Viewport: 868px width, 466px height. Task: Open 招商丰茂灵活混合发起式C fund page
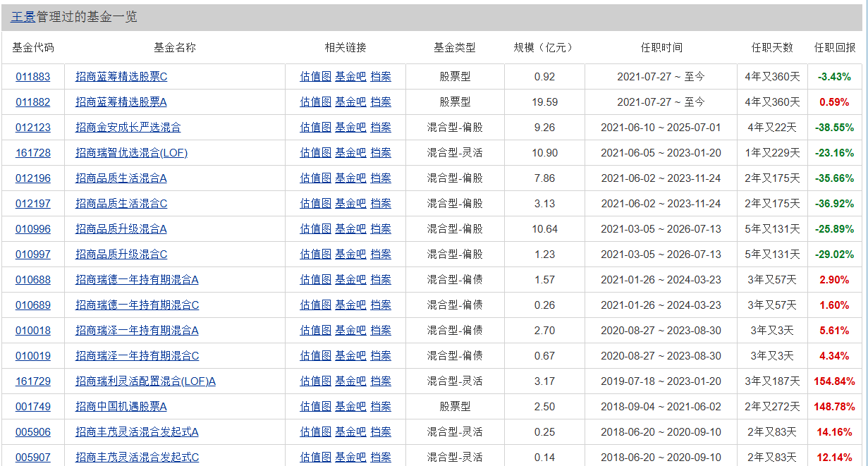(x=137, y=458)
